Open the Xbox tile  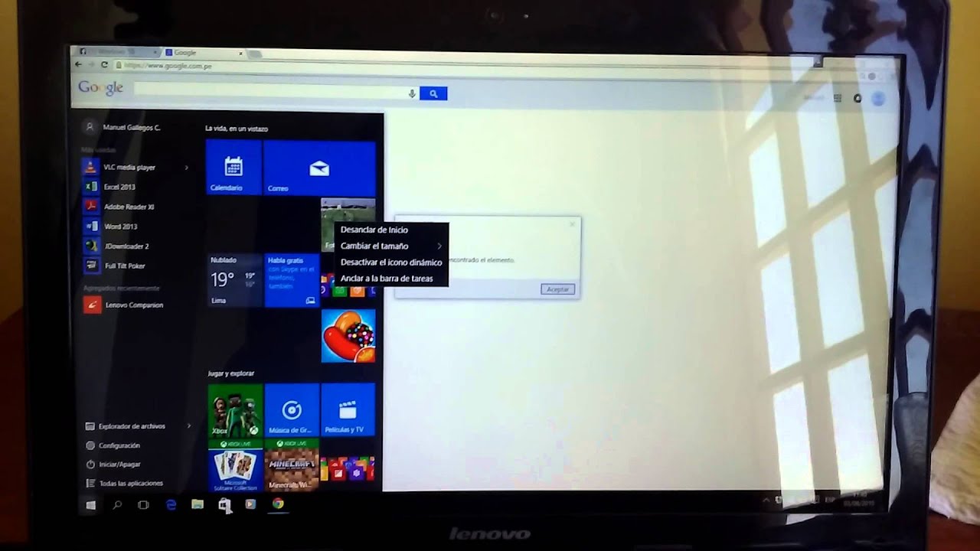[235, 411]
